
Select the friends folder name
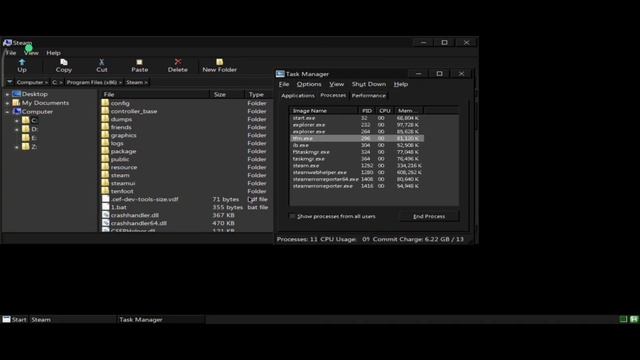point(121,127)
